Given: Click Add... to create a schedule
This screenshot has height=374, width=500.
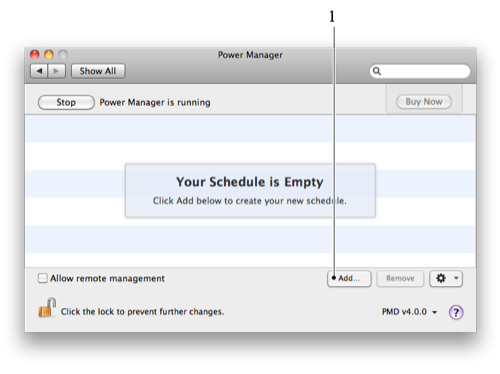Looking at the screenshot, I should (349, 278).
